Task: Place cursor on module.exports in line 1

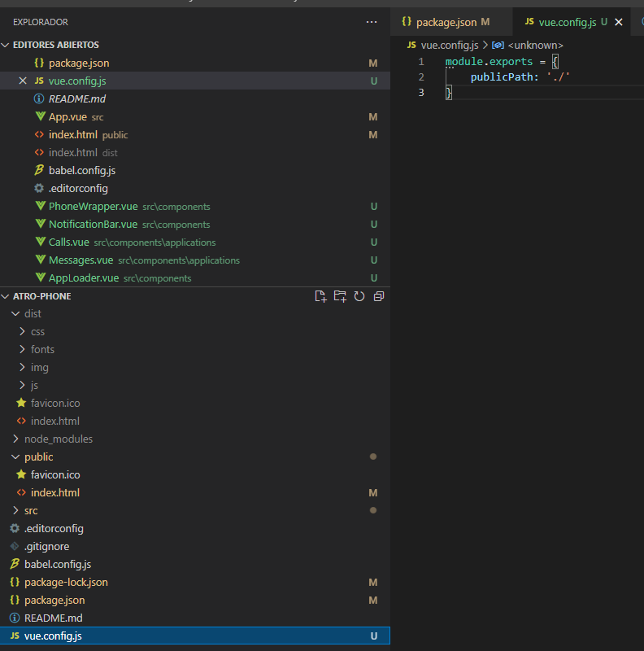Action: tap(489, 62)
